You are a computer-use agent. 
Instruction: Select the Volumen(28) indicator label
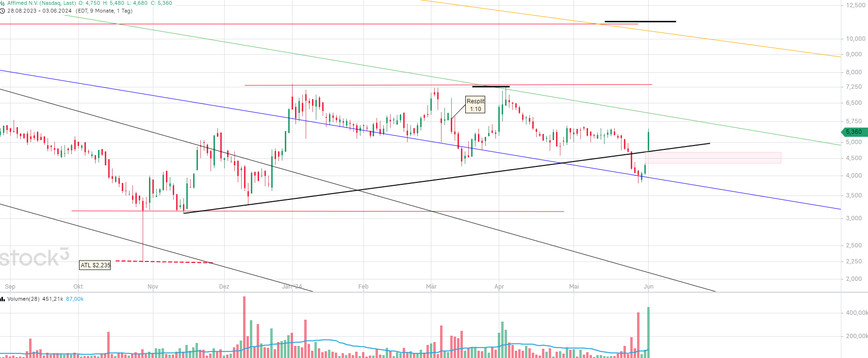click(x=23, y=299)
